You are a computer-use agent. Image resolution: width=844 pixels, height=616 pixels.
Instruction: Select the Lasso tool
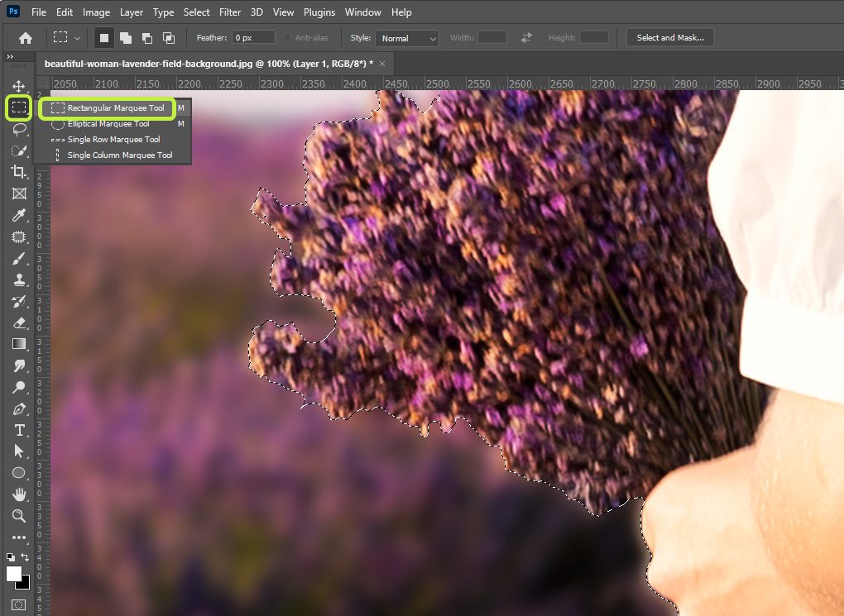coord(19,129)
